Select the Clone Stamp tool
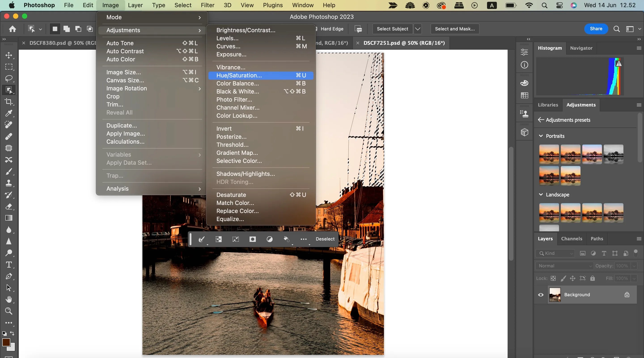The width and height of the screenshot is (644, 358). pos(9,183)
